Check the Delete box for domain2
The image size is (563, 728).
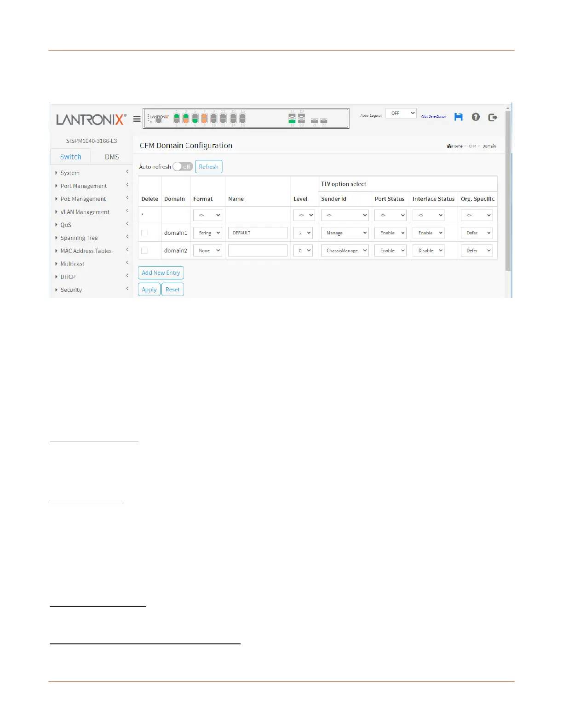pos(144,250)
